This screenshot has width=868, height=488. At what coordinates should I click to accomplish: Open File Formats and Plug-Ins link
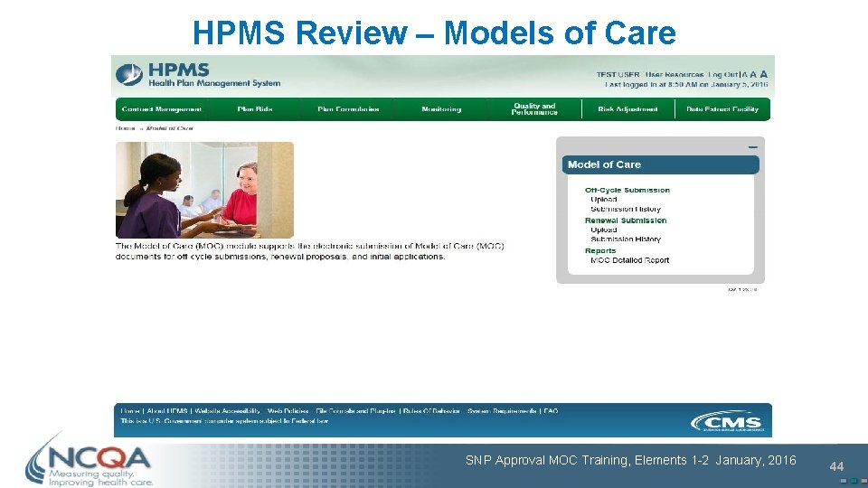click(x=355, y=411)
